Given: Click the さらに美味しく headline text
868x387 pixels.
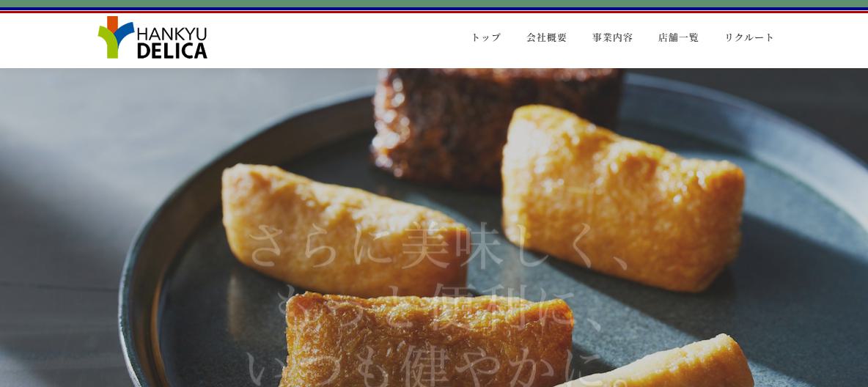Looking at the screenshot, I should (x=439, y=247).
